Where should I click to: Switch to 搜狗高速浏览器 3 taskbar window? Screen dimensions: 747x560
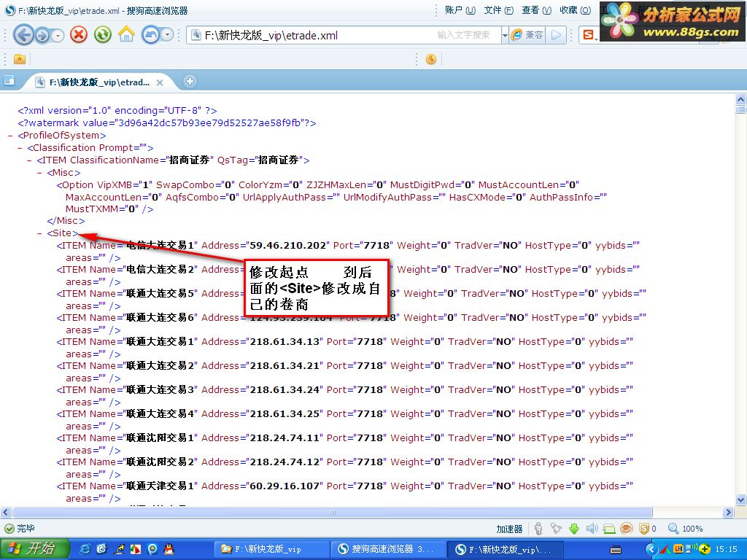[388, 550]
